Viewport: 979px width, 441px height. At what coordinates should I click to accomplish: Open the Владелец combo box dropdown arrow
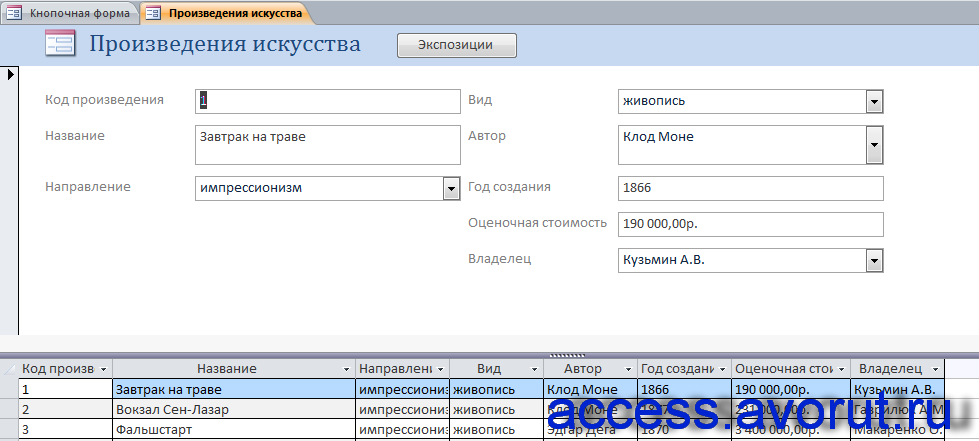(x=874, y=260)
